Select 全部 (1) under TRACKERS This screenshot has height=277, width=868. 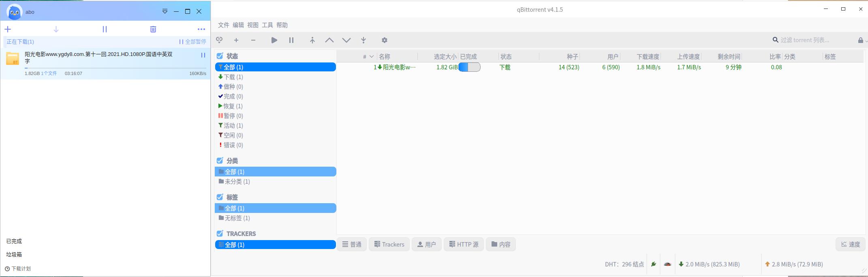(276, 245)
